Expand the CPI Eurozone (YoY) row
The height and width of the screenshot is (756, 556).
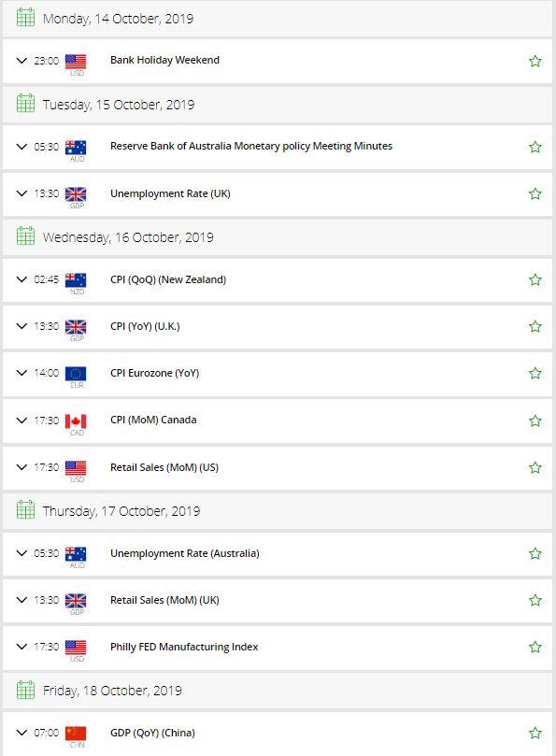21,373
